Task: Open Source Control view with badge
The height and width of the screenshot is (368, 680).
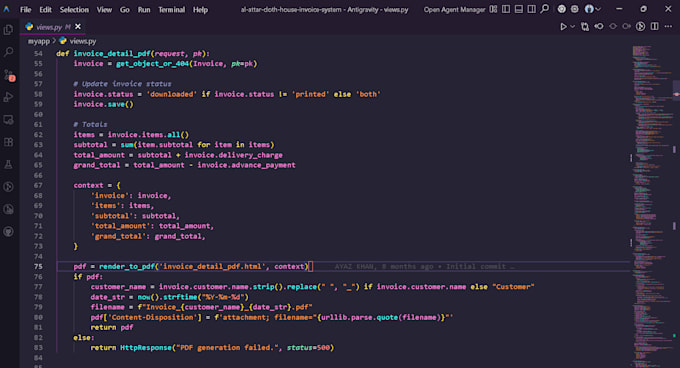Action: pos(8,75)
